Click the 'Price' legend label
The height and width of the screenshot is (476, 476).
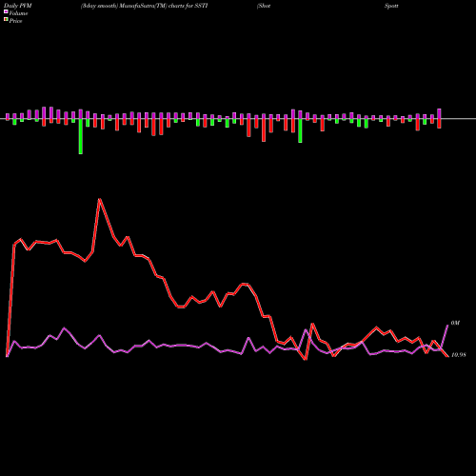[x=15, y=21]
